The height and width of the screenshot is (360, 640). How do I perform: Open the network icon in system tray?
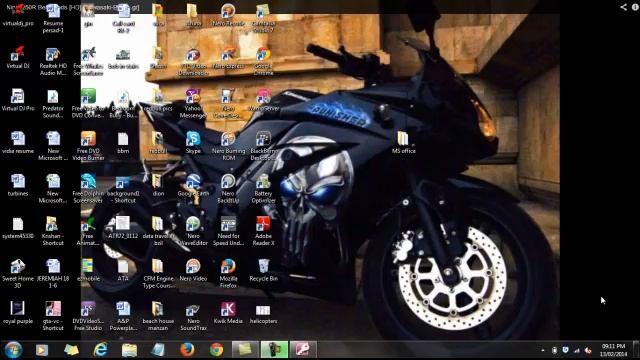pos(577,350)
